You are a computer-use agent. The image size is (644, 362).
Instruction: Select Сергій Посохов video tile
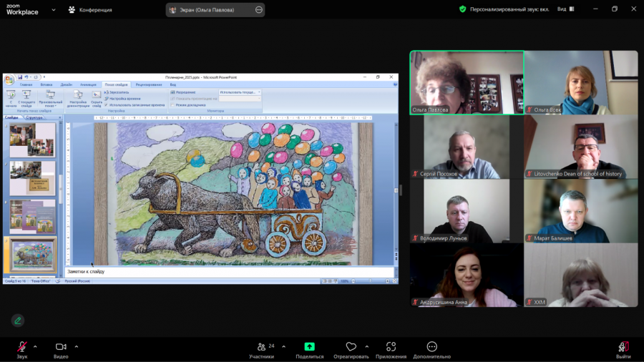467,147
